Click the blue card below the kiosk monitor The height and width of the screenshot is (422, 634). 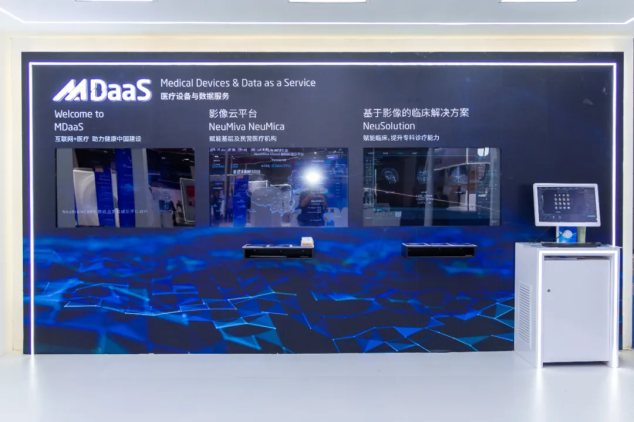click(x=567, y=234)
